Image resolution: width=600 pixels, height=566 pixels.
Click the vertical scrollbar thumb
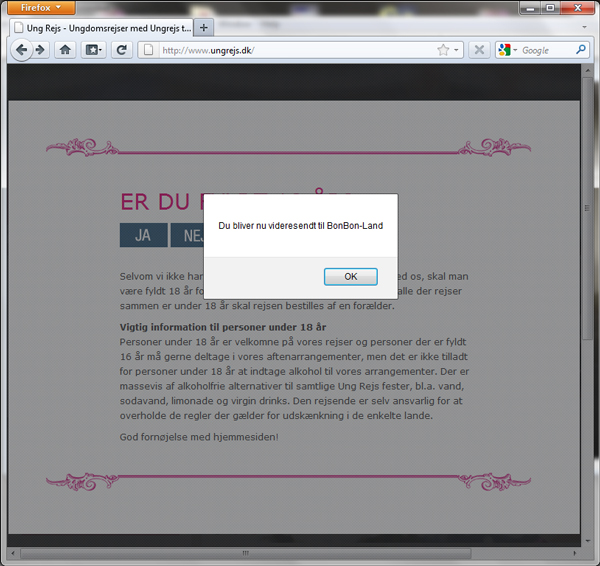coord(587,208)
